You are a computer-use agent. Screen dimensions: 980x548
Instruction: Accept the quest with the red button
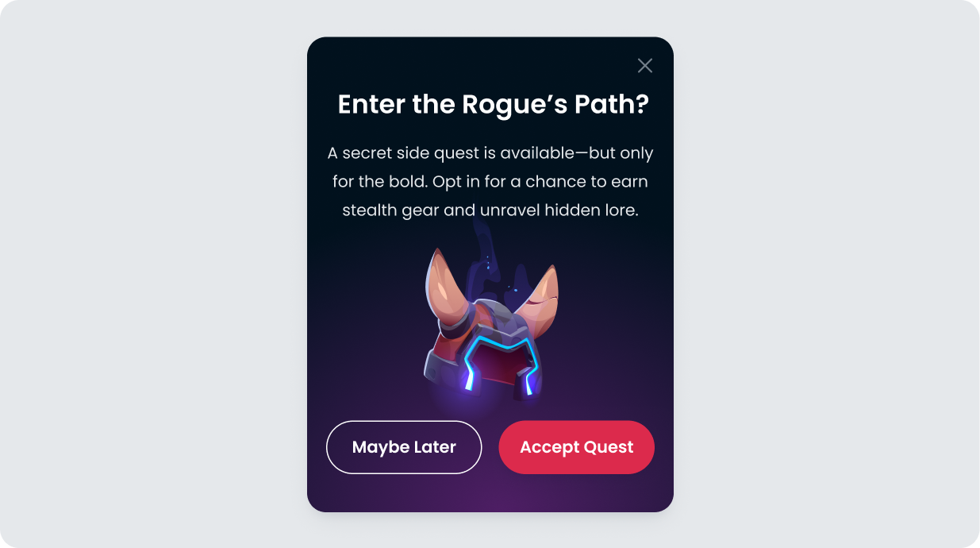tap(576, 447)
